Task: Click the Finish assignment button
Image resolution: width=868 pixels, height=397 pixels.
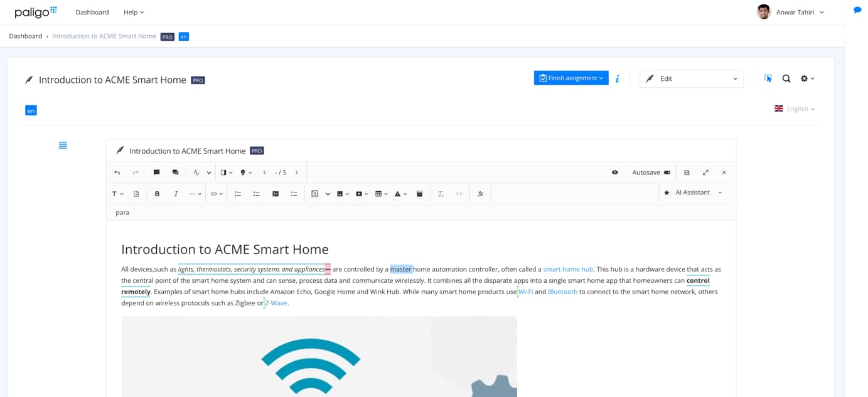Action: [x=571, y=78]
